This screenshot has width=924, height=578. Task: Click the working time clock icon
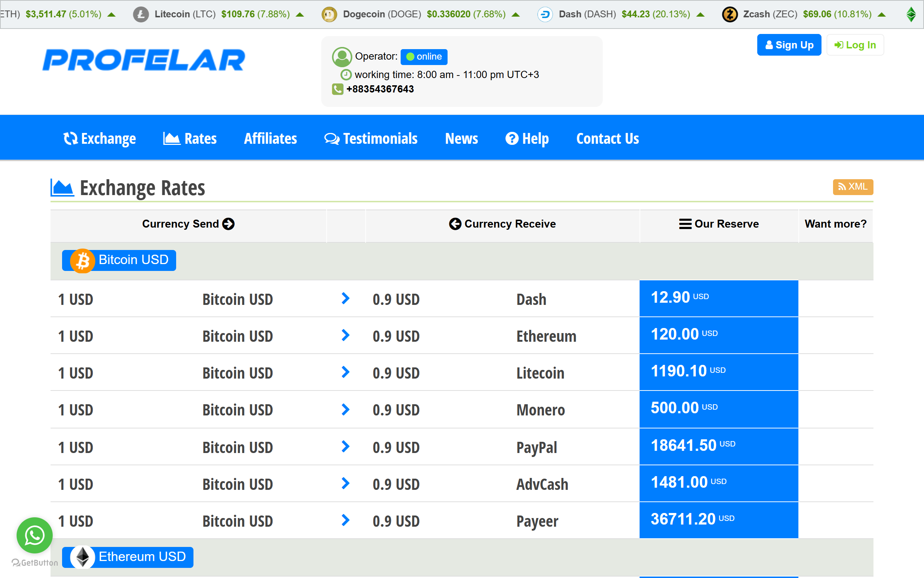point(346,74)
